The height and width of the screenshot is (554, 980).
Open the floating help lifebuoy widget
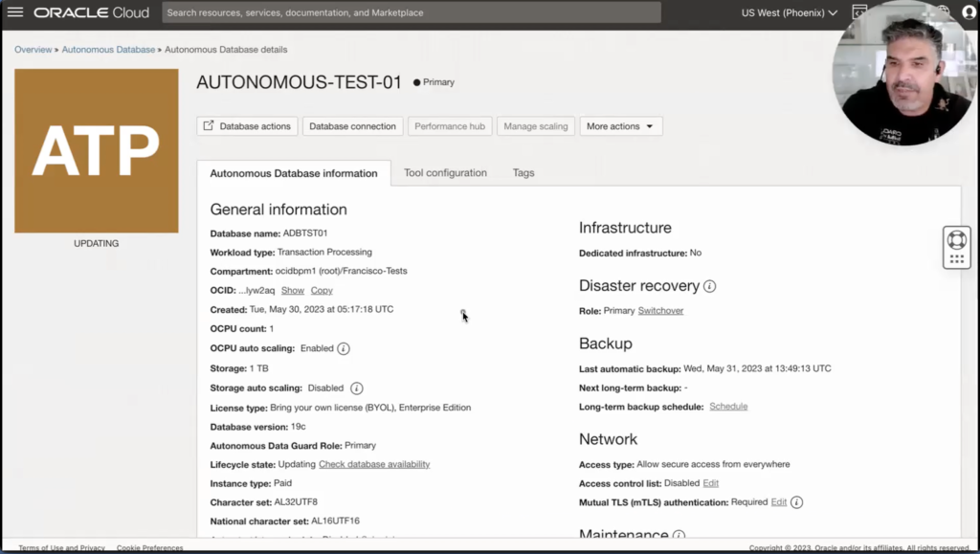[956, 240]
